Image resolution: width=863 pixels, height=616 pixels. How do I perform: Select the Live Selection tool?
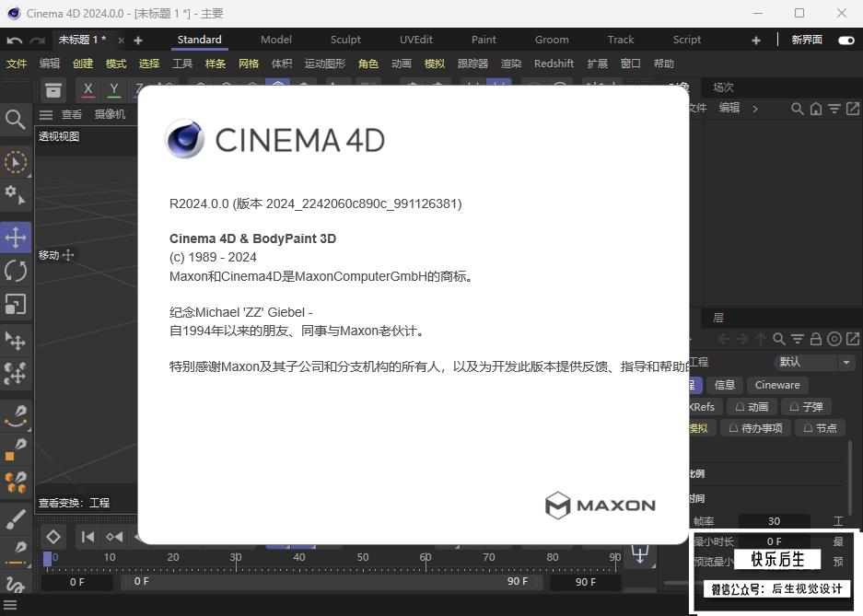tap(15, 162)
